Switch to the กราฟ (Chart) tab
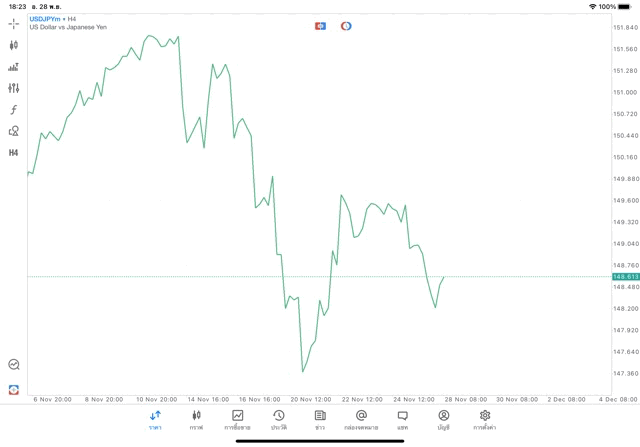The image size is (640, 447). pos(196,420)
